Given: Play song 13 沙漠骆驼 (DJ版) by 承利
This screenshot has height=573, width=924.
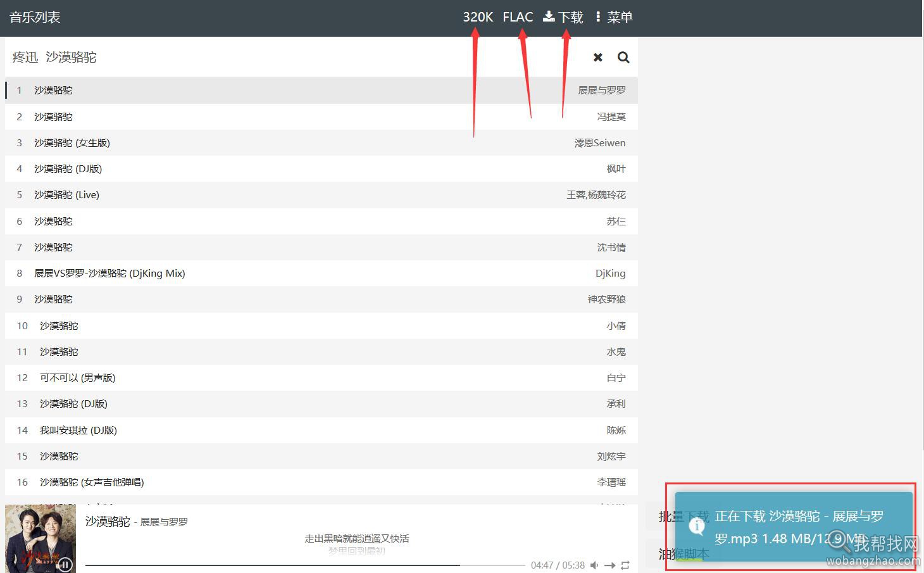Looking at the screenshot, I should pos(322,404).
